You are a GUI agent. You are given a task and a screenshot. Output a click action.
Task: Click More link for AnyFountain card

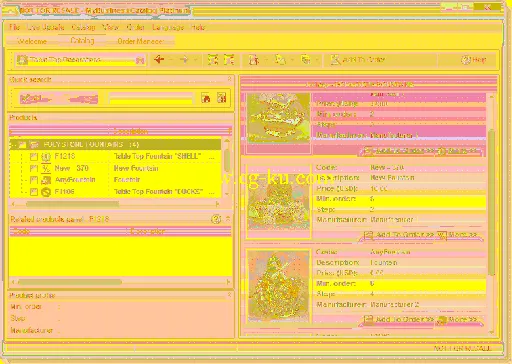click(x=457, y=319)
